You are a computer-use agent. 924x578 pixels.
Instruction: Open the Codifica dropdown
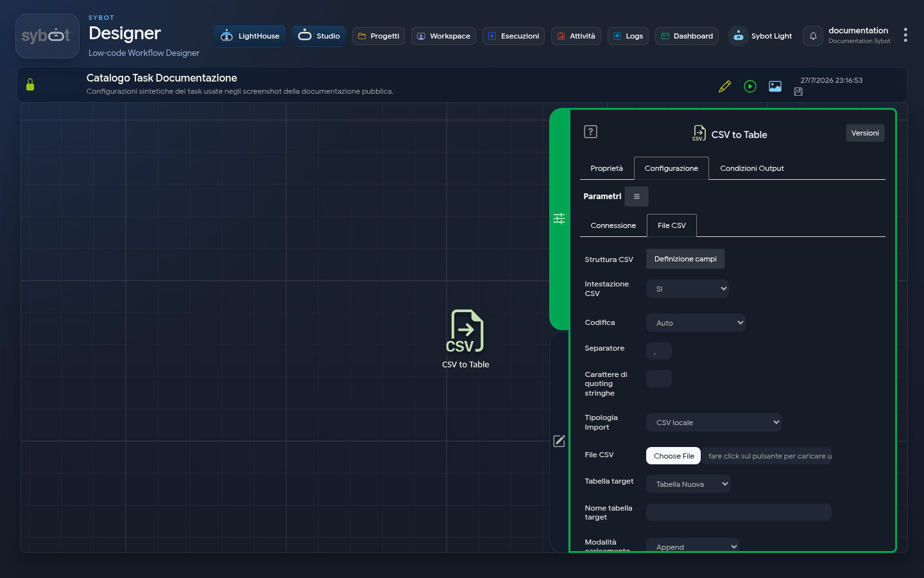pos(696,323)
